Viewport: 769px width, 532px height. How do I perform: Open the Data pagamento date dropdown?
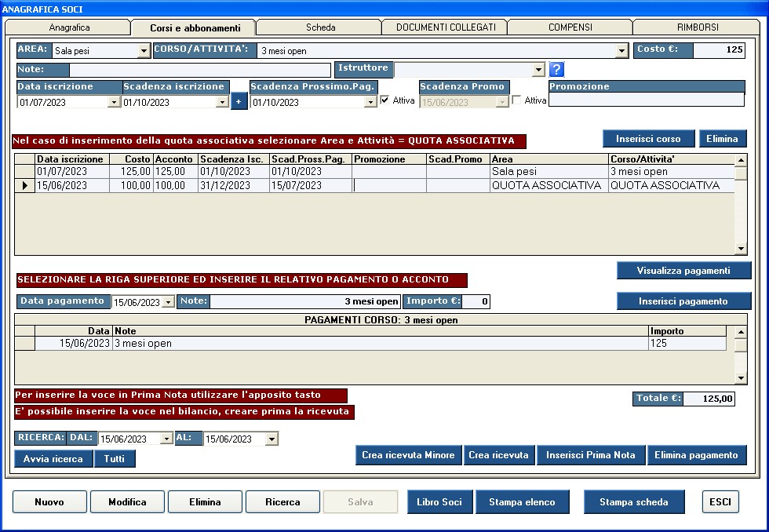click(x=168, y=302)
